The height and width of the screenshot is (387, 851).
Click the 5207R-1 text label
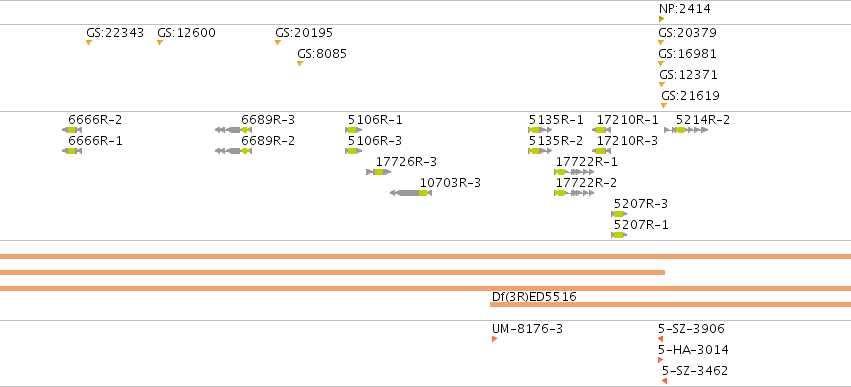click(641, 225)
